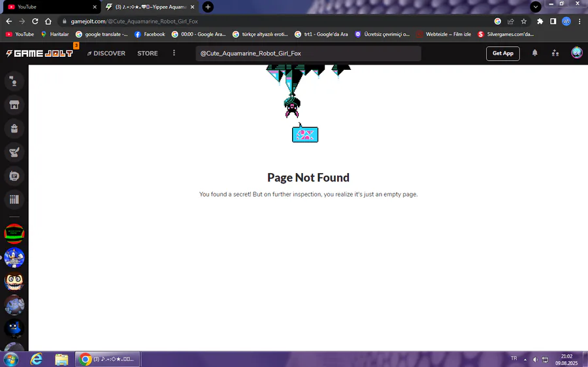This screenshot has height=367, width=588.
Task: Open File Explorer from taskbar
Action: pos(61,360)
